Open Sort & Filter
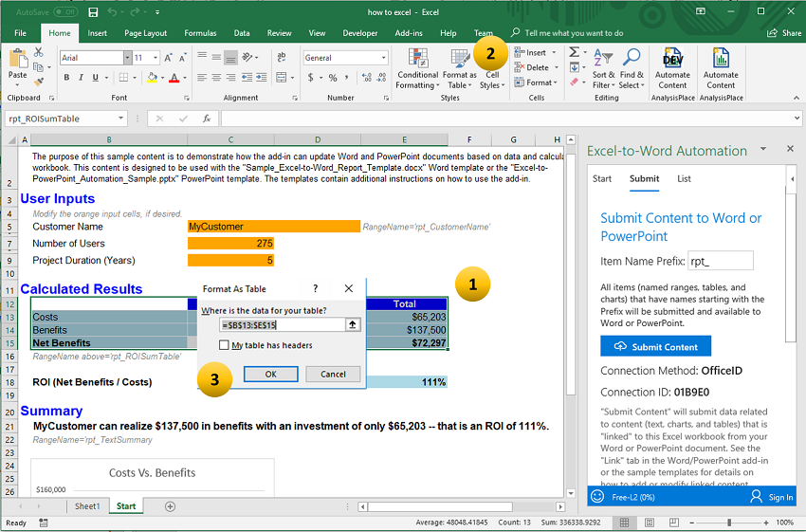Viewport: 806px width, 532px height. click(603, 69)
